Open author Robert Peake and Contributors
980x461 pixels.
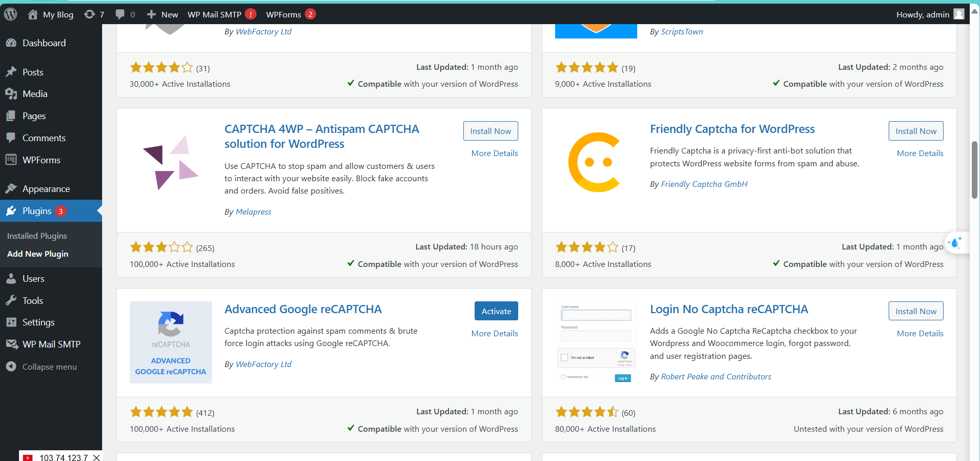coord(716,377)
